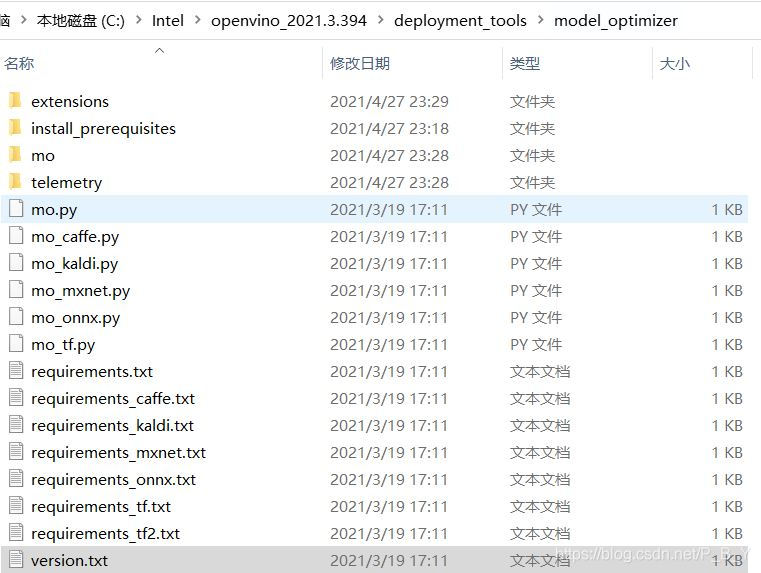
Task: Select file name mo_tf.py
Action: click(63, 345)
